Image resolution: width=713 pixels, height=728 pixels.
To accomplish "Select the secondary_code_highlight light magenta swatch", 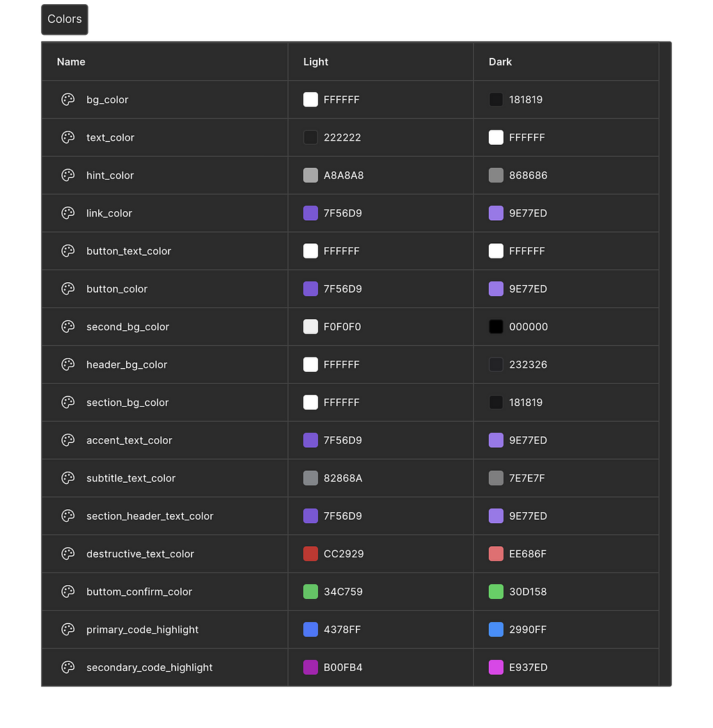I will [x=311, y=667].
